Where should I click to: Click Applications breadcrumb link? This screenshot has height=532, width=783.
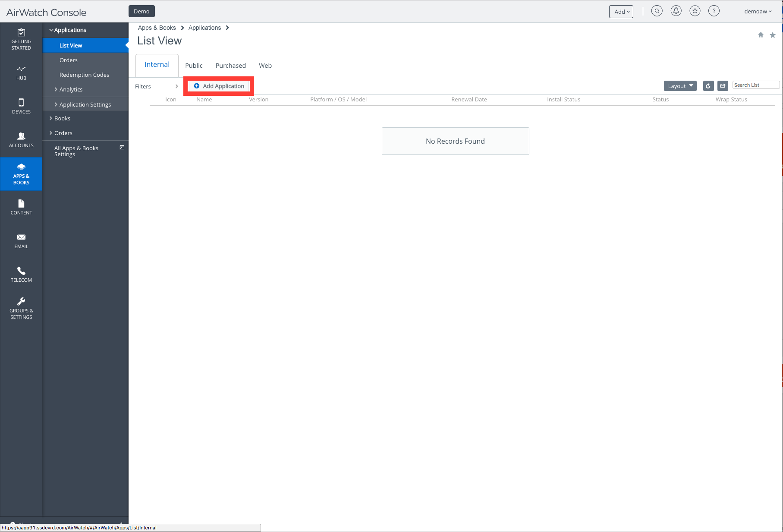pos(204,28)
